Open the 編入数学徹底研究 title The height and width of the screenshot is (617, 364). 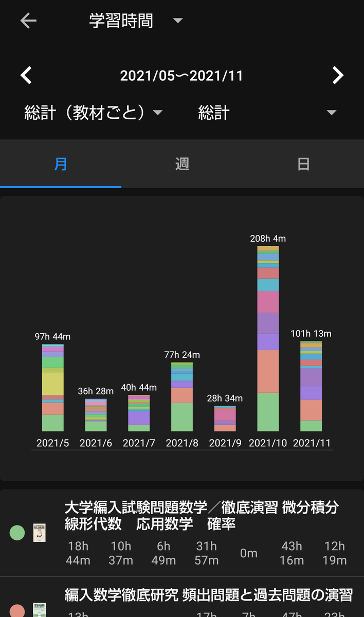coord(209,595)
